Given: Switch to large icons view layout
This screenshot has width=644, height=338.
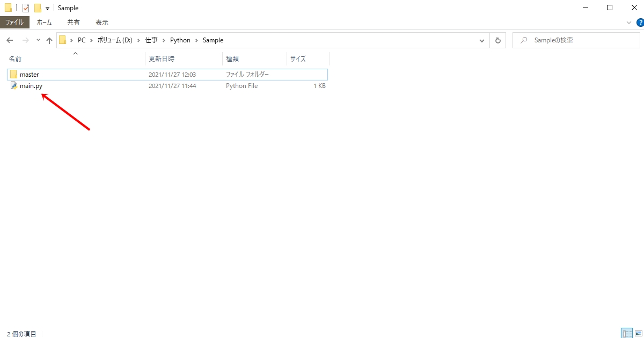Looking at the screenshot, I should pyautogui.click(x=638, y=333).
